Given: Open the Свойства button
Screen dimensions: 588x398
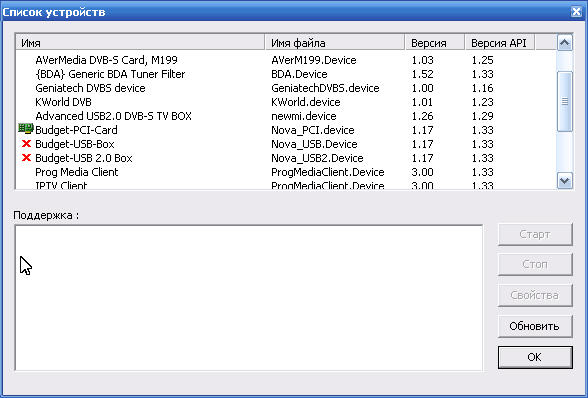Looking at the screenshot, I should coord(535,295).
